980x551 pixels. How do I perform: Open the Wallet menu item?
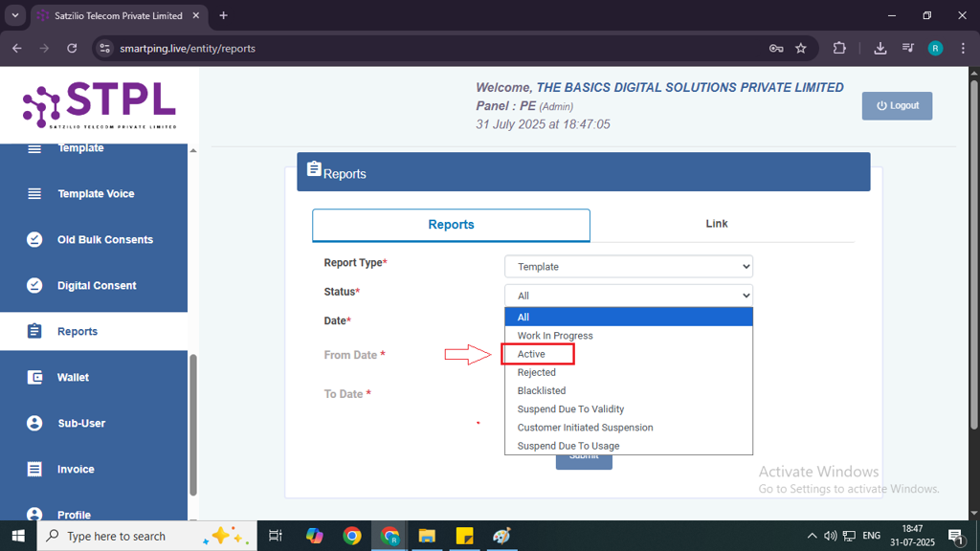(x=94, y=377)
